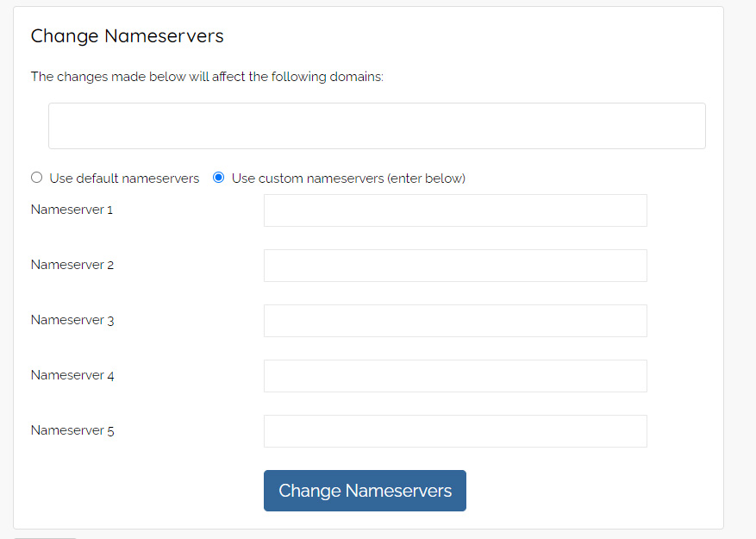756x539 pixels.
Task: Click the "Nameserver 5" field label
Action: point(72,430)
